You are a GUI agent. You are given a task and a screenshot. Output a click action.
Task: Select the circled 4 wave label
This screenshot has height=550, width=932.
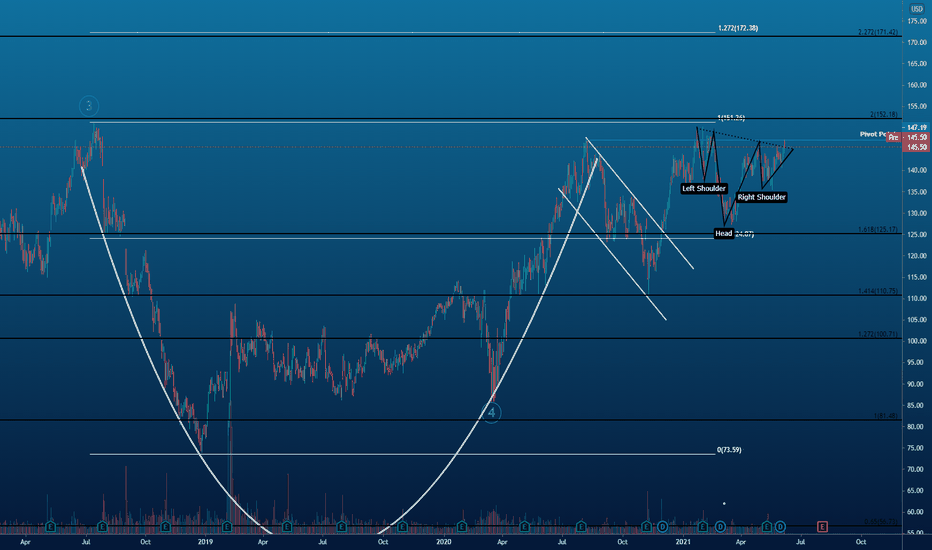tap(491, 413)
